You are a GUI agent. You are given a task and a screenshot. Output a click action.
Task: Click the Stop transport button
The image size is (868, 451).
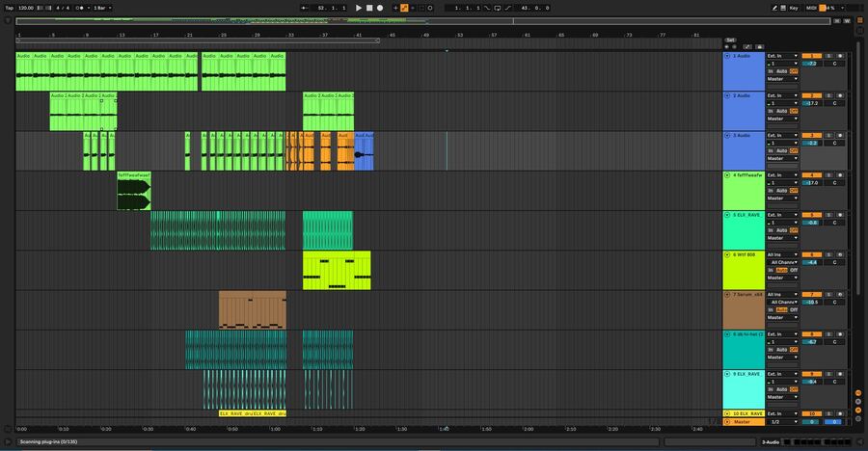(369, 8)
